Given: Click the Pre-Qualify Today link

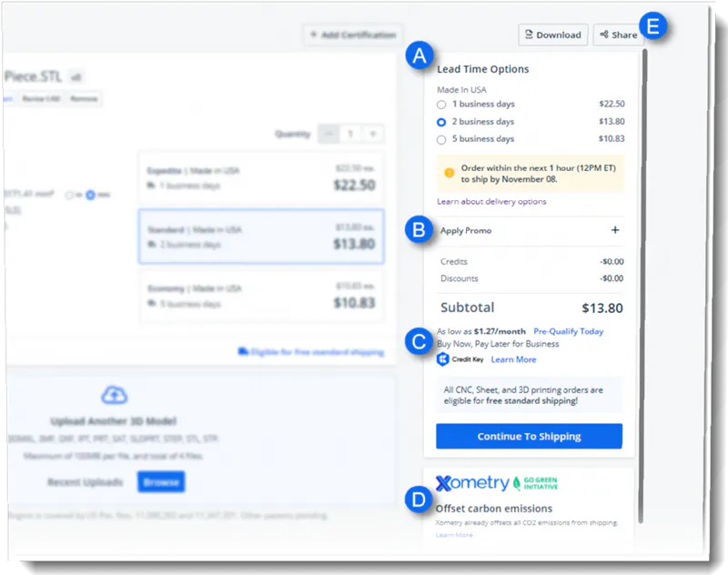Looking at the screenshot, I should (568, 331).
